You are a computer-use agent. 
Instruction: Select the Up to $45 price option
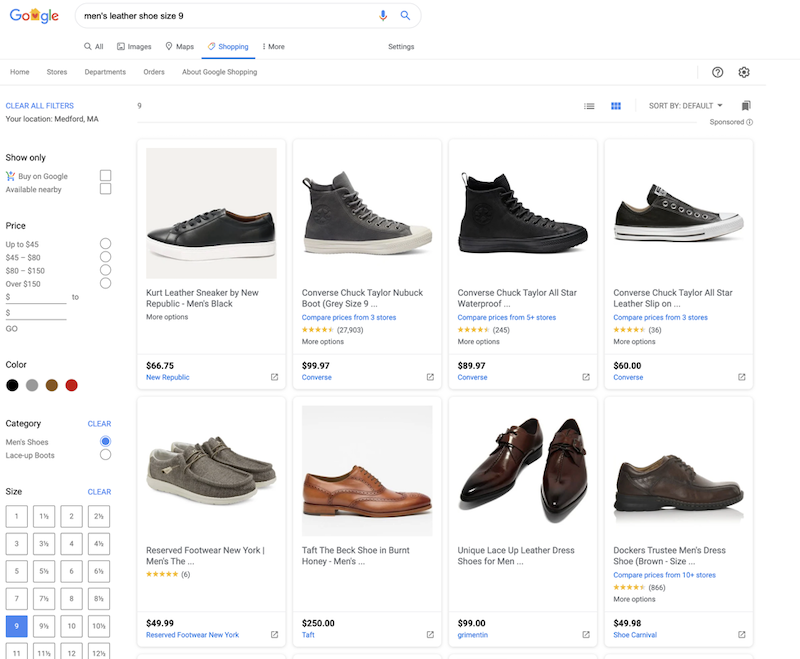pyautogui.click(x=105, y=244)
